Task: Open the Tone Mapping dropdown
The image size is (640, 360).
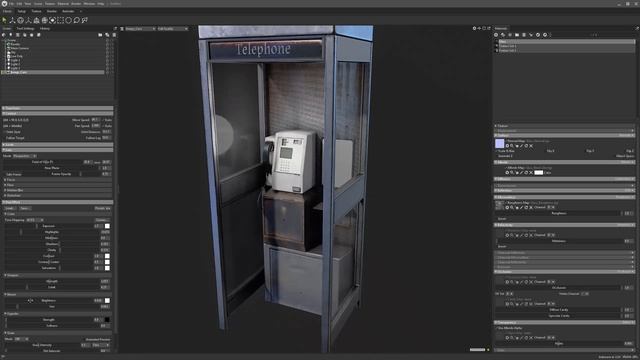Action: coord(35,220)
